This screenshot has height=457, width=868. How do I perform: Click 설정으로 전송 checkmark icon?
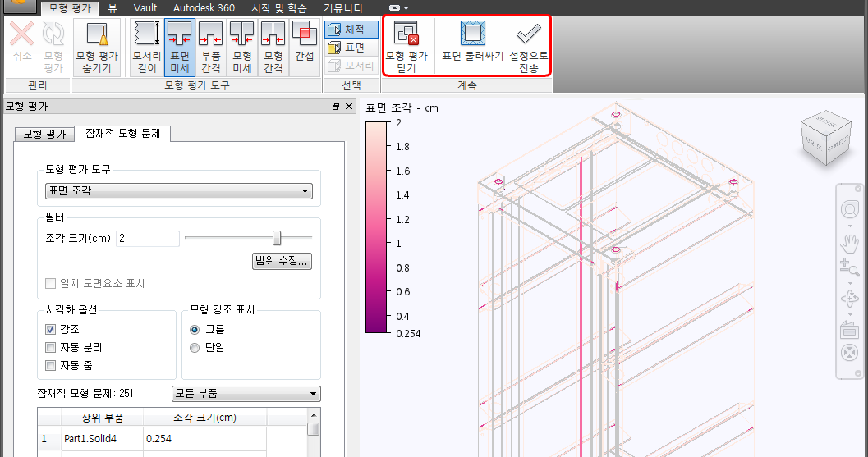click(x=528, y=34)
